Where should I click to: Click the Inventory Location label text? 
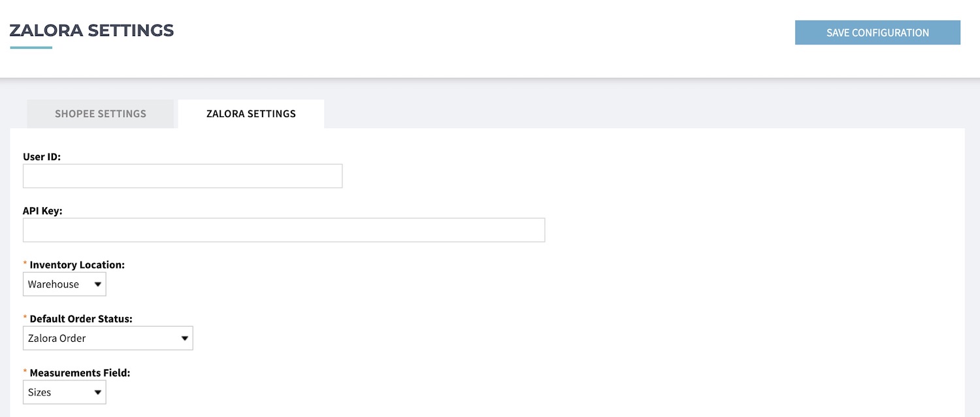[77, 265]
